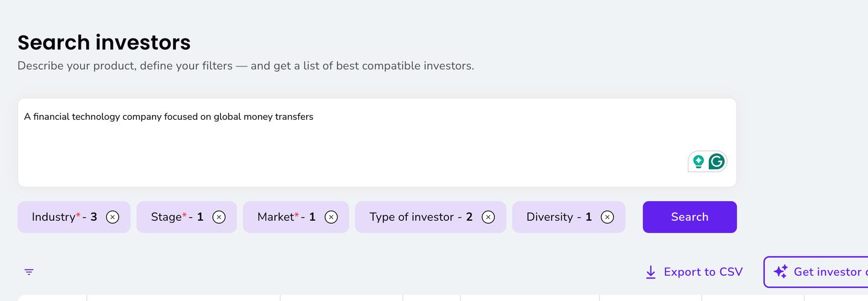Expand the Stage filter dropdown
Screen dimensions: 868x301
tap(176, 217)
